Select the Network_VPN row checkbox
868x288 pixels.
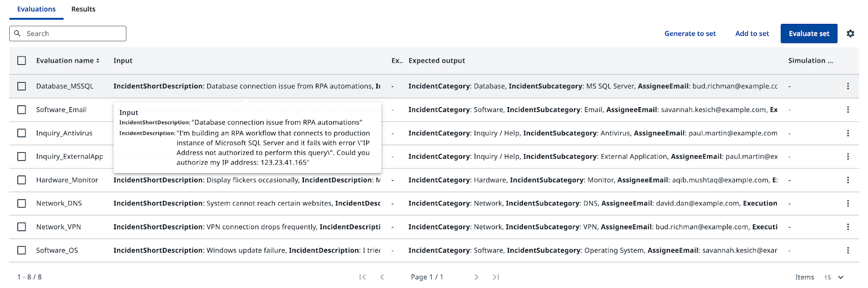pyautogui.click(x=22, y=227)
